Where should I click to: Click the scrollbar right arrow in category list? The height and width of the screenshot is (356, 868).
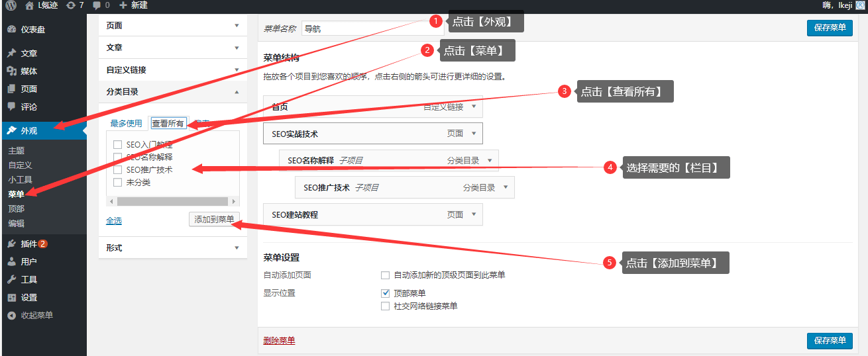(234, 201)
